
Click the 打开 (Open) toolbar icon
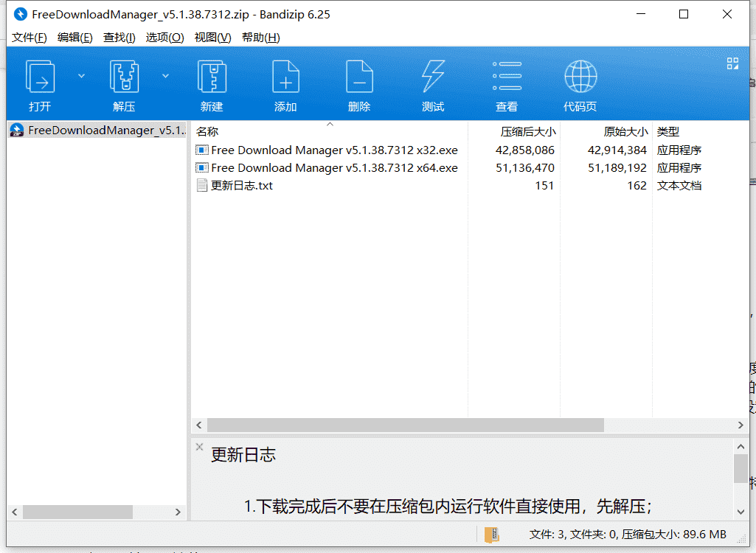point(40,77)
